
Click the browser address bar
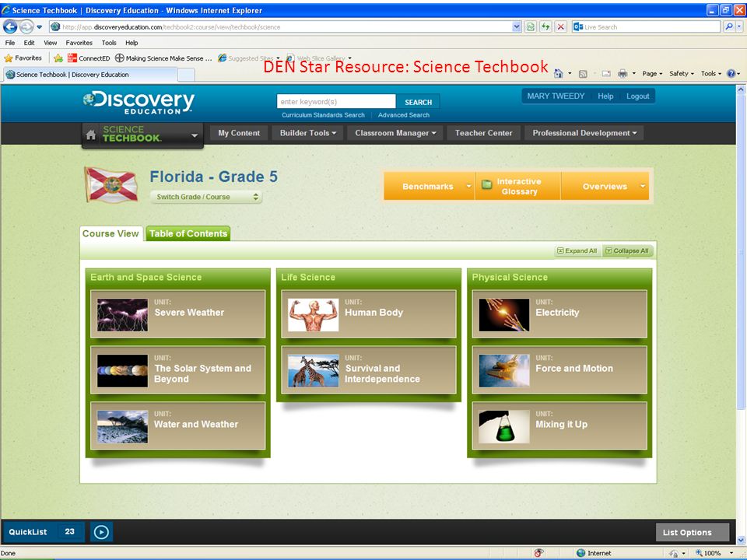pos(281,26)
